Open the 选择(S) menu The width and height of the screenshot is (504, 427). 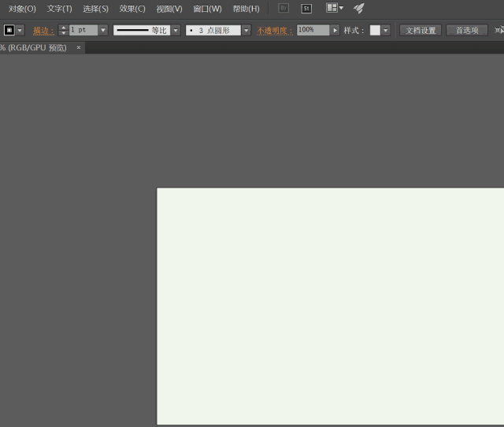click(x=95, y=9)
